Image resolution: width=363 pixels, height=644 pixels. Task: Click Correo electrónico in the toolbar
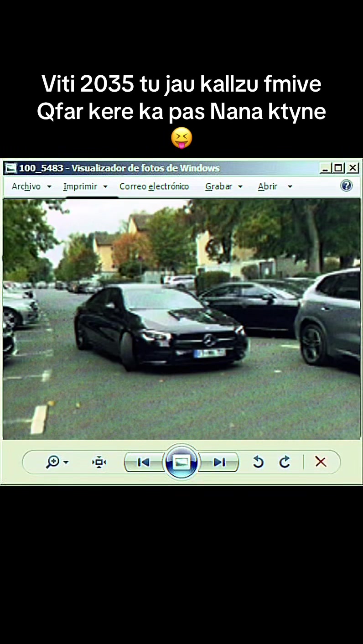[x=154, y=187]
